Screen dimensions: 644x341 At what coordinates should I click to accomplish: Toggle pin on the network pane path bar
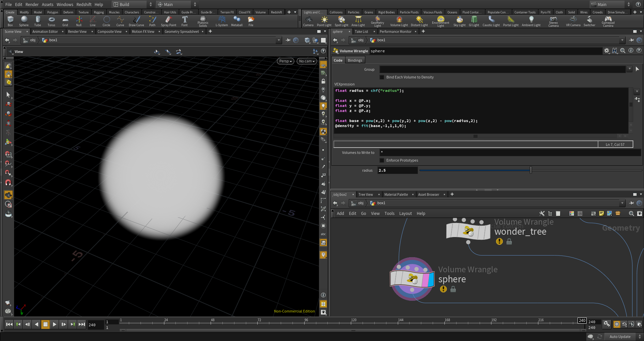coord(632,203)
